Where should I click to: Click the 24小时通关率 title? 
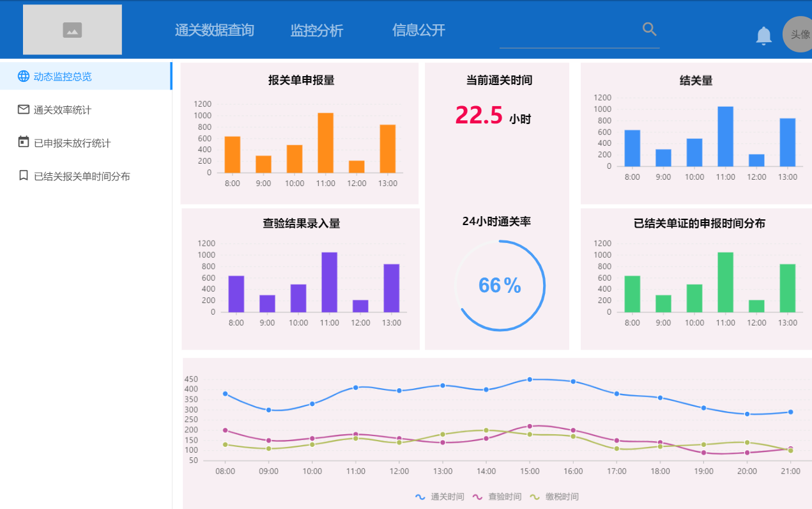point(497,221)
